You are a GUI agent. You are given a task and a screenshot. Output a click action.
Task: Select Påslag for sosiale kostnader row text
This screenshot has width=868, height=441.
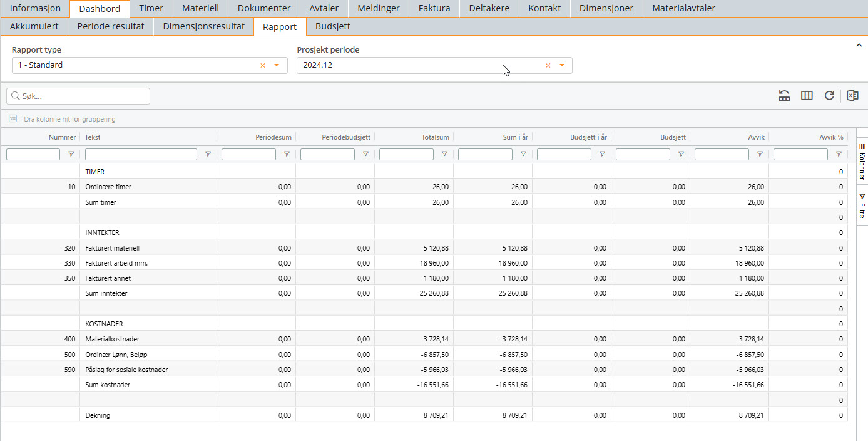[126, 370]
